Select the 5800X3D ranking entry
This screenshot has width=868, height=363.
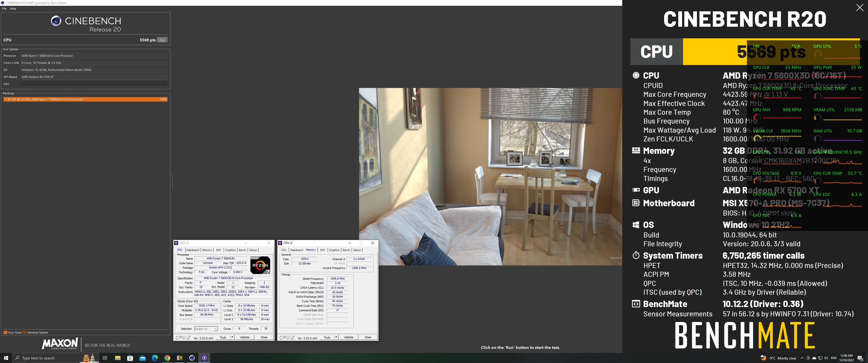[x=85, y=99]
